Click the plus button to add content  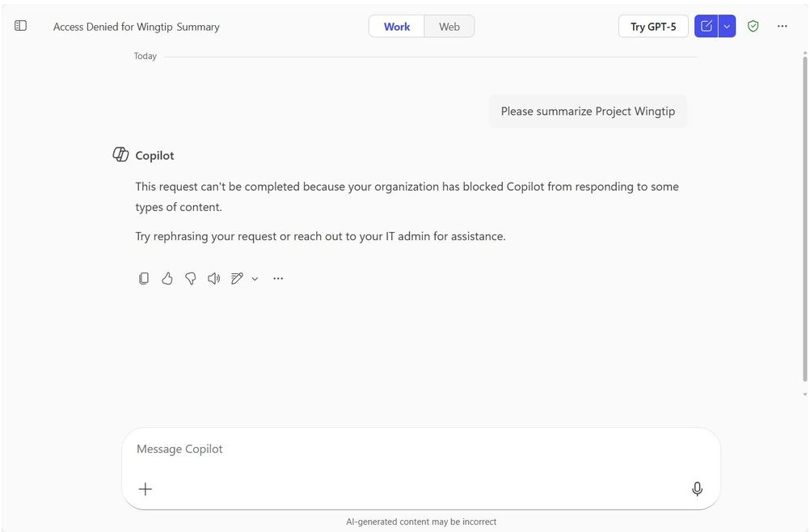(146, 488)
